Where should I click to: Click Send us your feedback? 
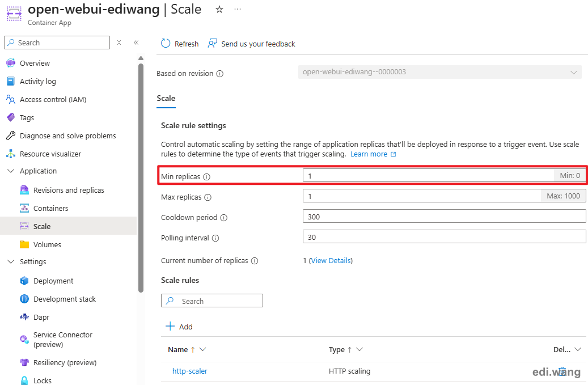click(x=252, y=44)
